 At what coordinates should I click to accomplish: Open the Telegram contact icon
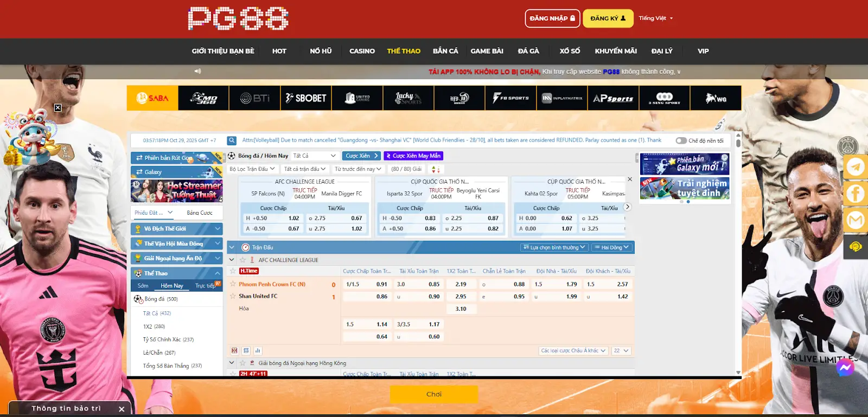point(856,166)
